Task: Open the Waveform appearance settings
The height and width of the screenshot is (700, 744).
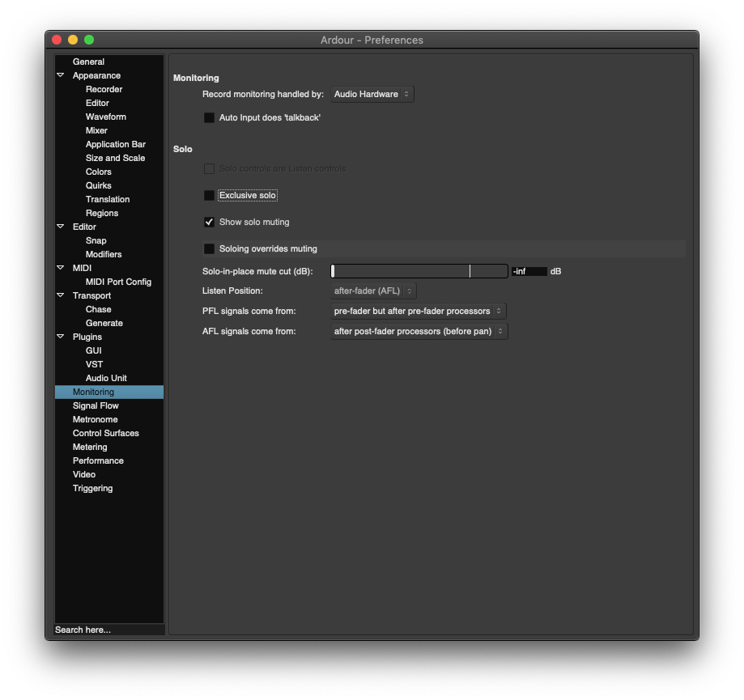Action: pos(105,117)
